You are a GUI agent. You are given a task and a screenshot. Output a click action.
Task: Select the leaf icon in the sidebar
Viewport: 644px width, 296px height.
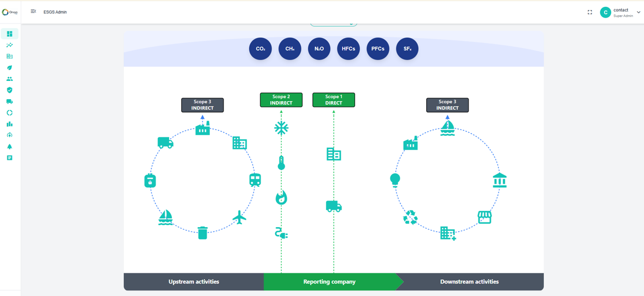[9, 68]
